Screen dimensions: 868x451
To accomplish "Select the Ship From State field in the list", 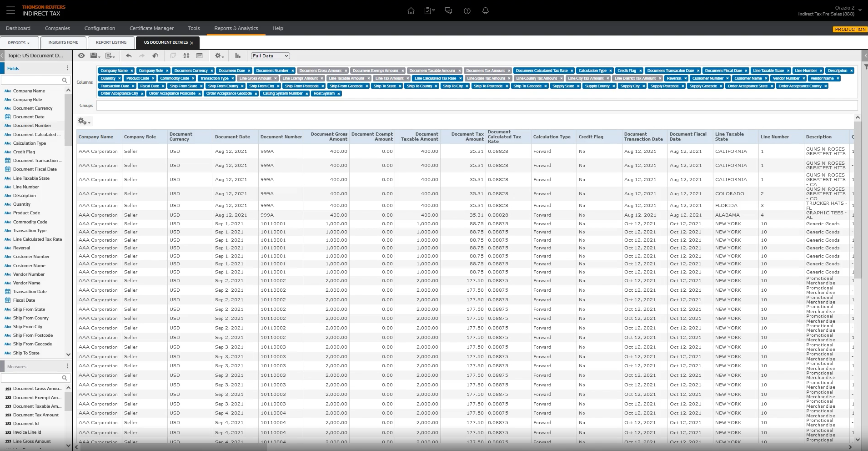I will coord(29,309).
